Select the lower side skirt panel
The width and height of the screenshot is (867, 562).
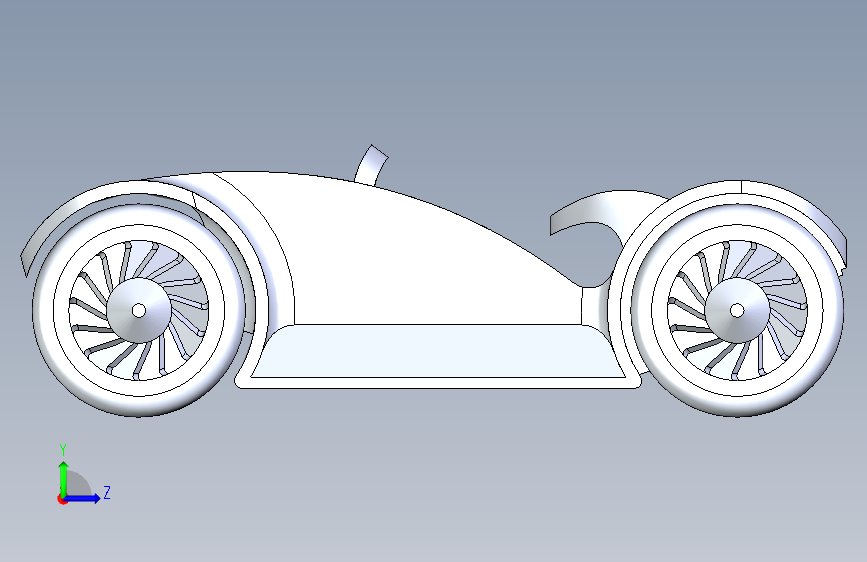[x=437, y=352]
